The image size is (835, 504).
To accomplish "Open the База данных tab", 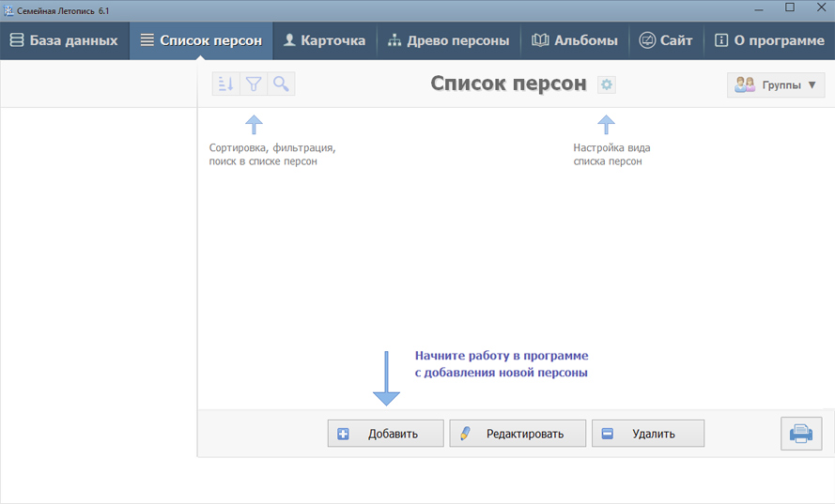I will click(x=65, y=40).
